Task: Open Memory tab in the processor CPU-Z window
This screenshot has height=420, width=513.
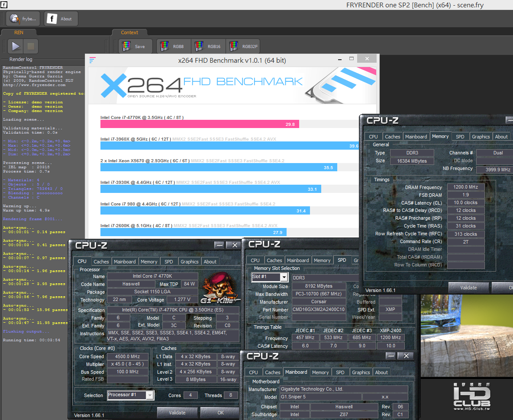Action: coord(149,262)
